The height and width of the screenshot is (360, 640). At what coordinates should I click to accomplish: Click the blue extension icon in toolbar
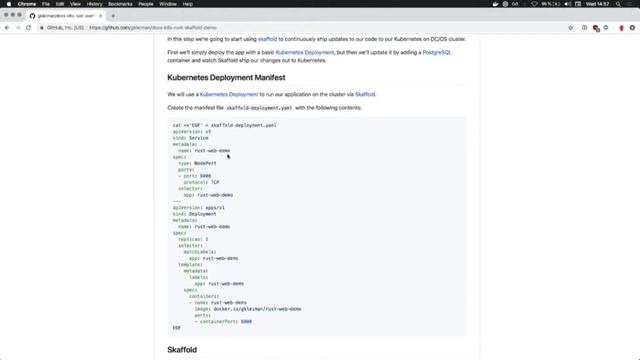coord(606,28)
